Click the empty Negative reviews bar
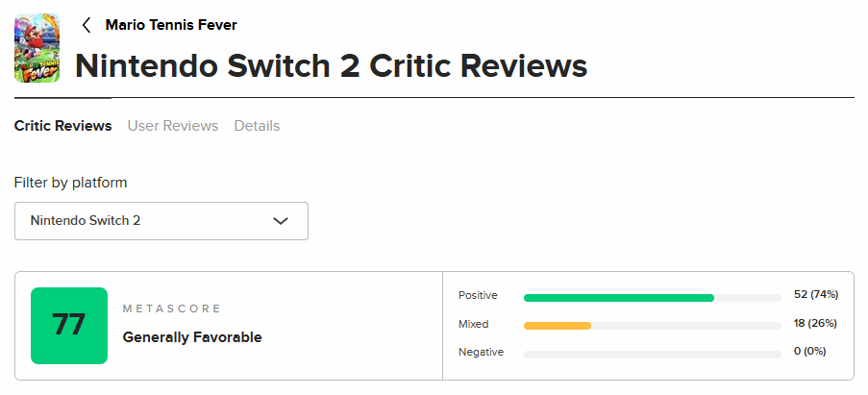The height and width of the screenshot is (395, 868). (652, 355)
